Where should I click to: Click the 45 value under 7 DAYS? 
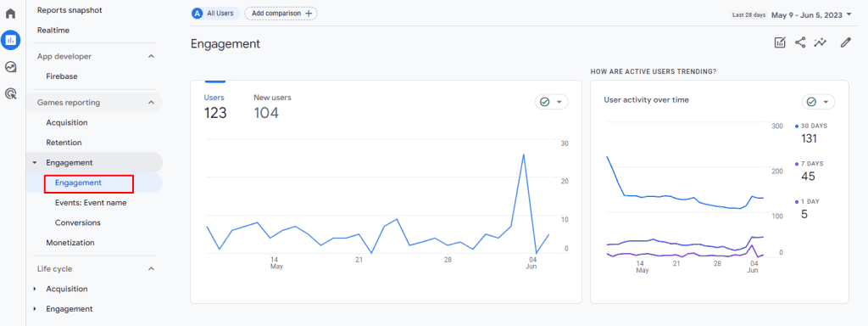tap(808, 177)
